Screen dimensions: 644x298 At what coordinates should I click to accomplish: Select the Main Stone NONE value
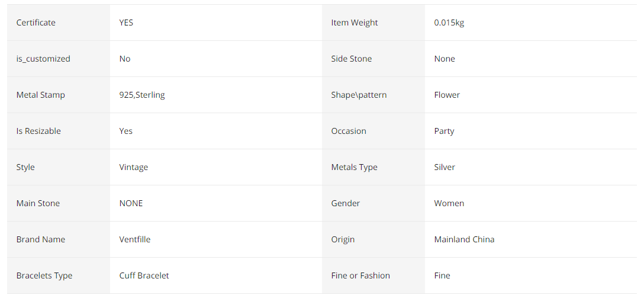[x=131, y=203]
